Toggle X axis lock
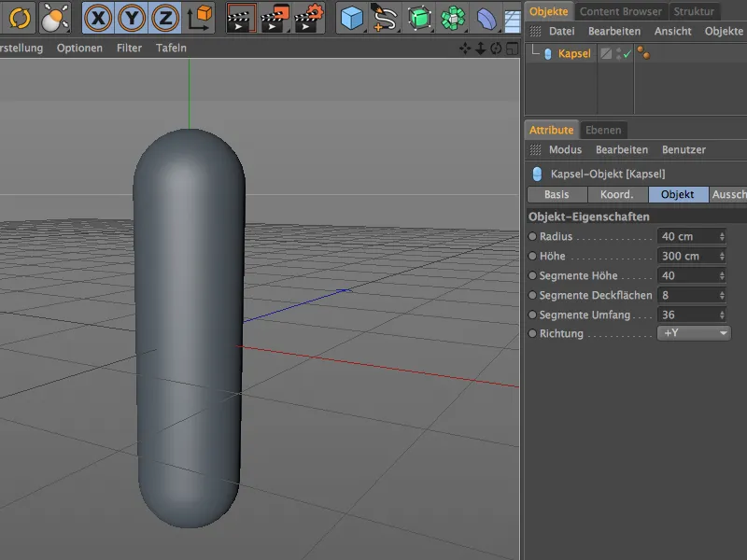Screen dimensions: 747x560 click(98, 18)
